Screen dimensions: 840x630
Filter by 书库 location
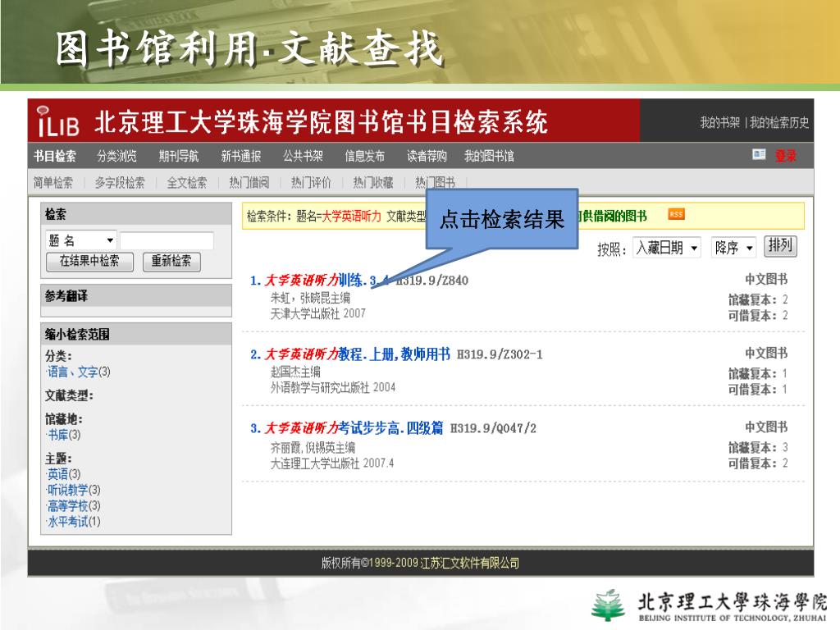pyautogui.click(x=58, y=435)
